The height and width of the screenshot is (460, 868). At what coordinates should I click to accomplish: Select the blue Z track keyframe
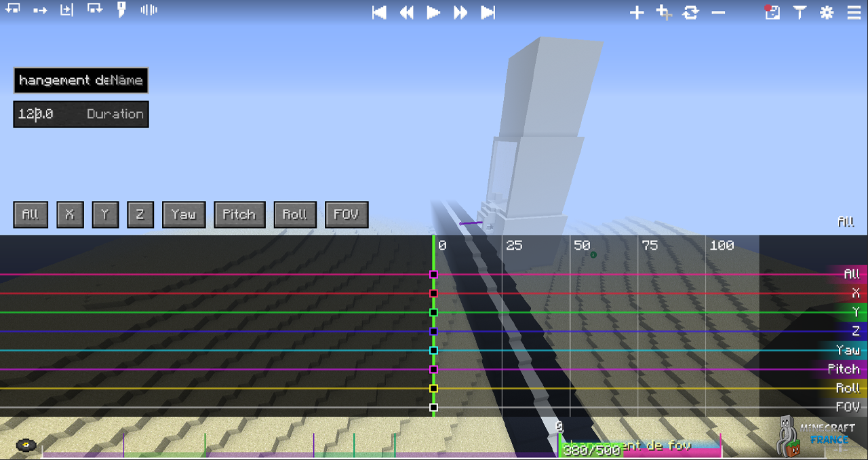[x=434, y=332]
